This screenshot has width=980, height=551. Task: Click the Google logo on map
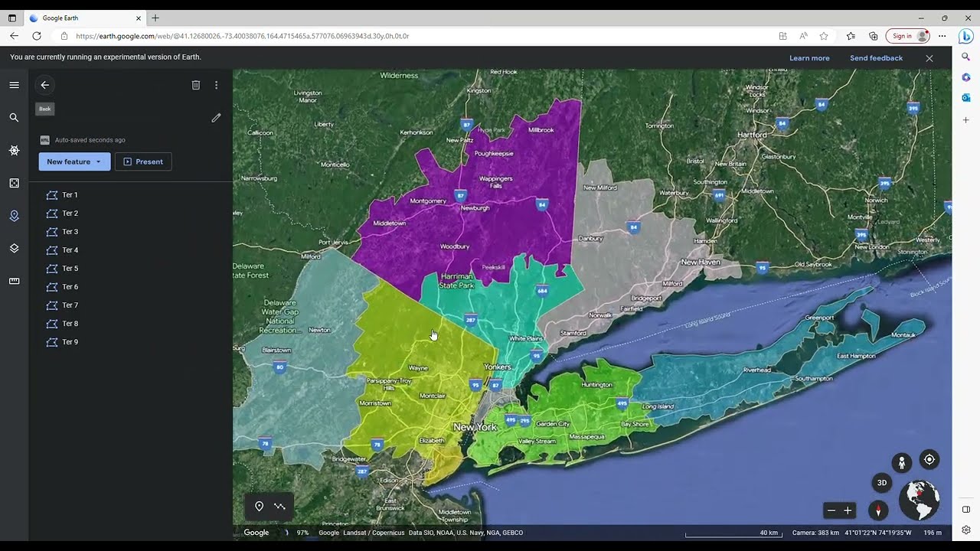pyautogui.click(x=256, y=533)
